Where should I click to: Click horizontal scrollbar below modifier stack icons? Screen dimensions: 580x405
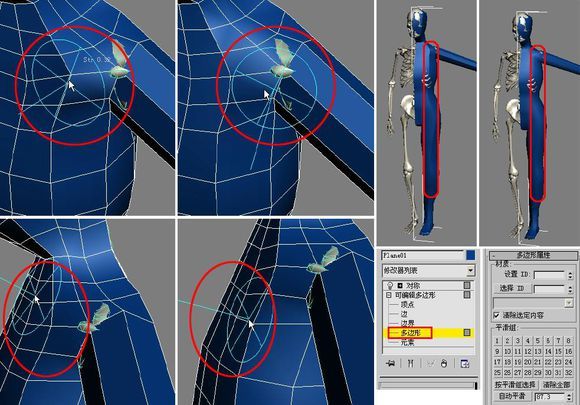click(428, 385)
